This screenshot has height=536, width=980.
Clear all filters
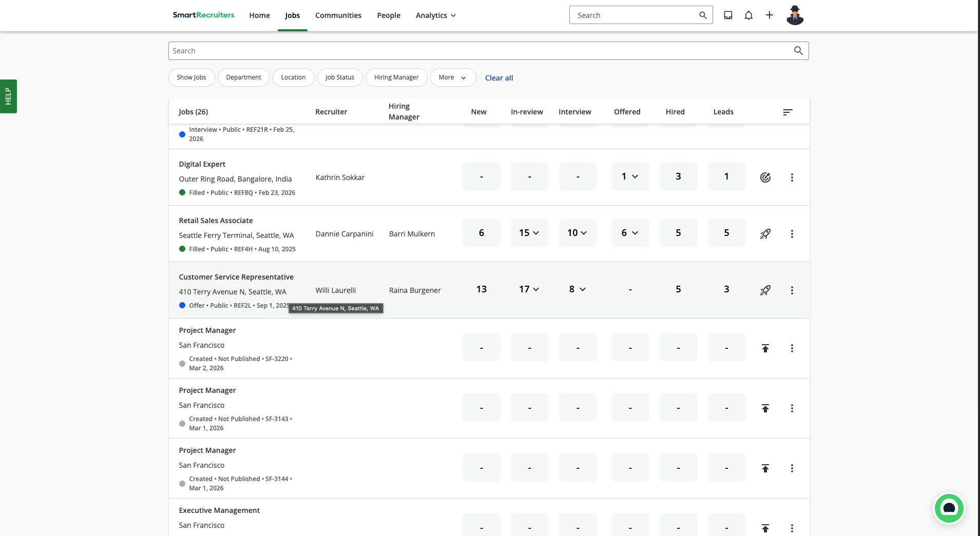tap(498, 78)
